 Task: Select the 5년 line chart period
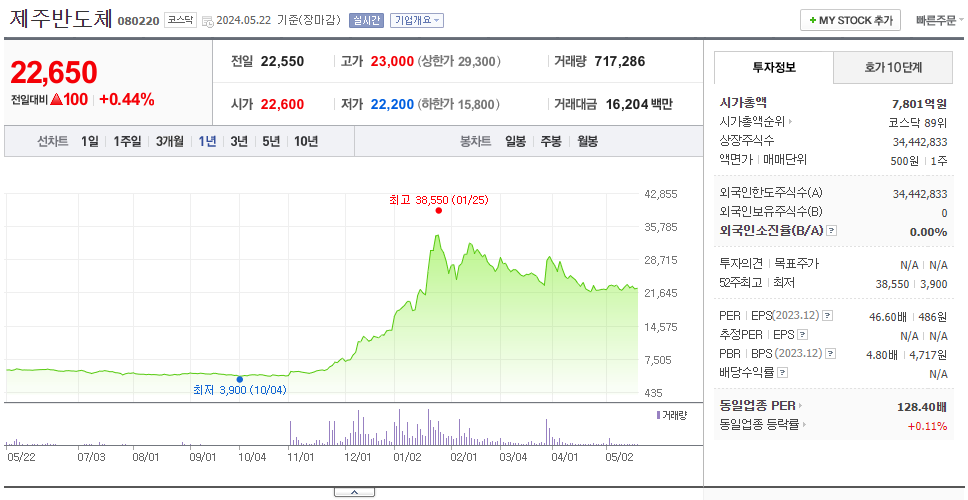coord(271,141)
